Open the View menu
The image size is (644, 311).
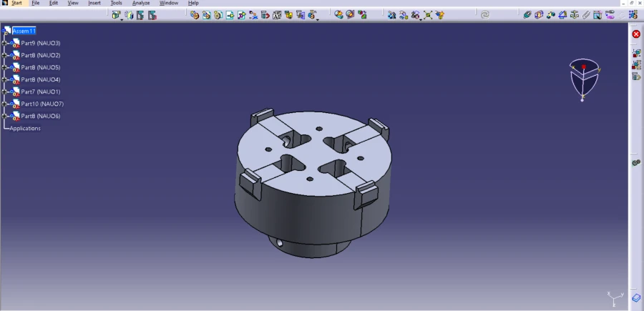[73, 3]
